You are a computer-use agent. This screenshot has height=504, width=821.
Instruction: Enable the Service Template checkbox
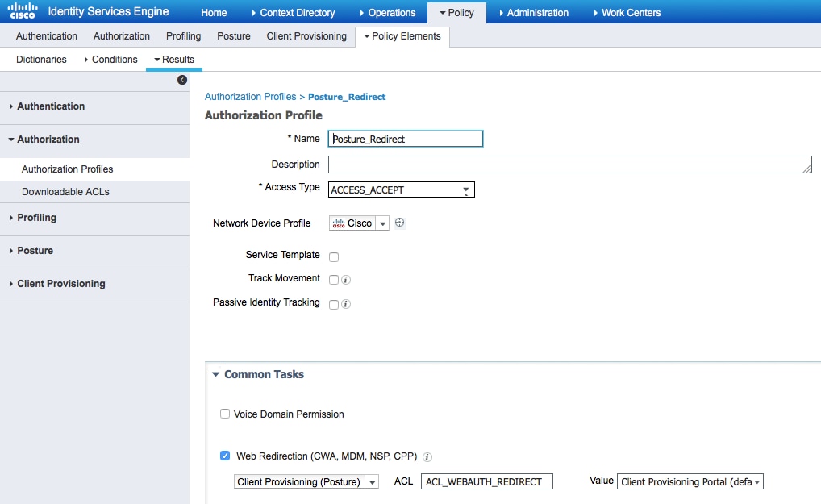(334, 257)
